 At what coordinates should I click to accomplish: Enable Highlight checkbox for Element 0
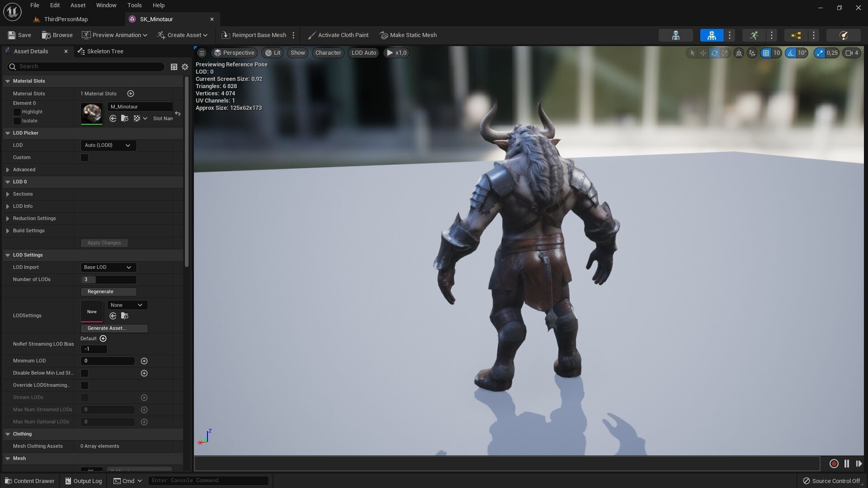pyautogui.click(x=17, y=112)
